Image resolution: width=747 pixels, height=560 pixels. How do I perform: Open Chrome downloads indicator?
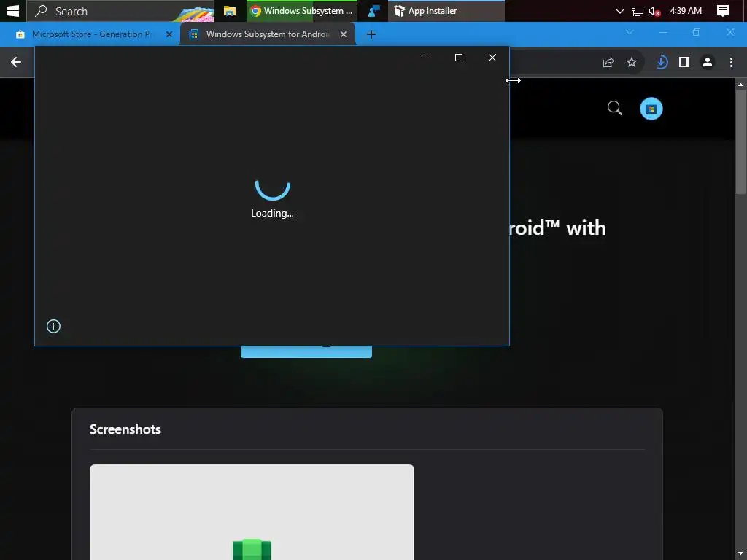(x=662, y=63)
